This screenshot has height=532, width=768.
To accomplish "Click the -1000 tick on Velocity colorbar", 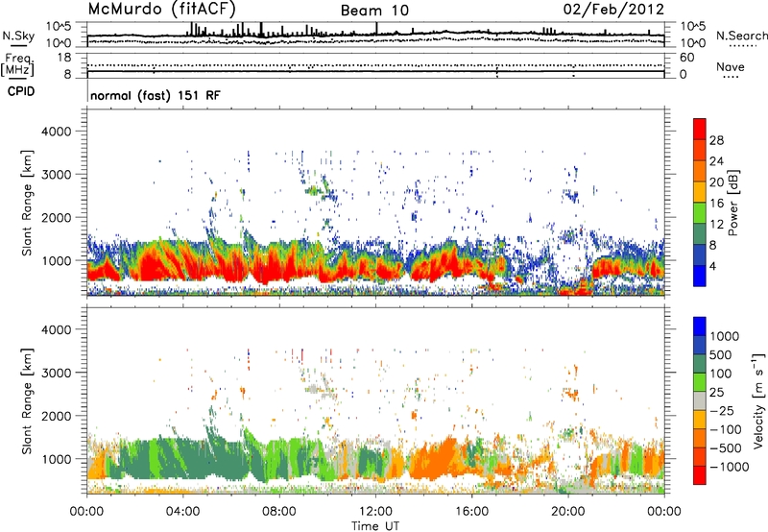I will 729,467.
